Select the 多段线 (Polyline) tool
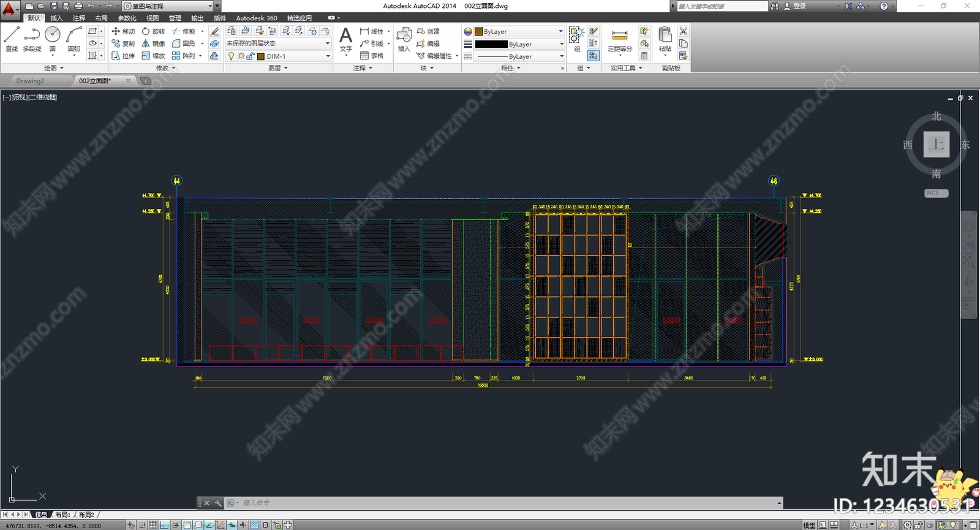This screenshot has height=530, width=980. point(32,39)
